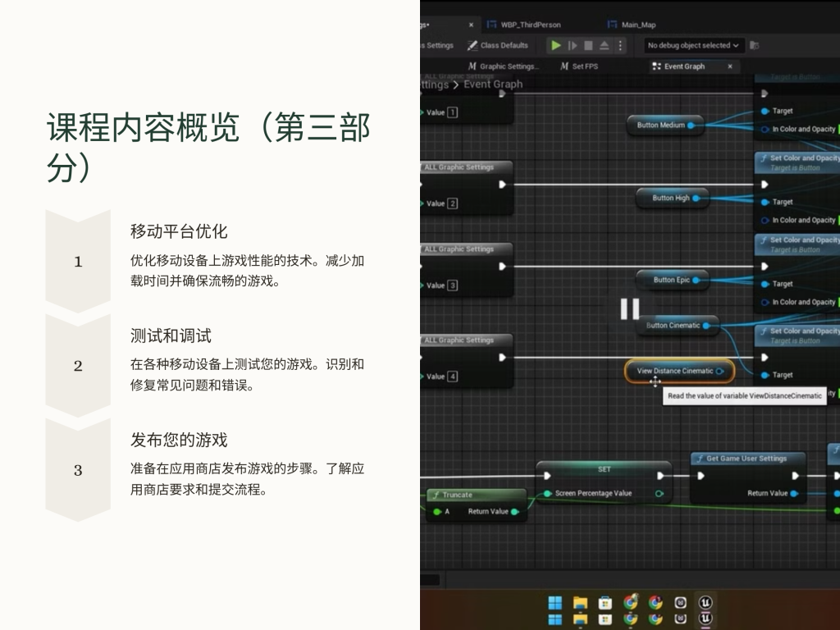840x630 pixels.
Task: Click the Screen Percentage Value output pin on SET
Action: [660, 494]
